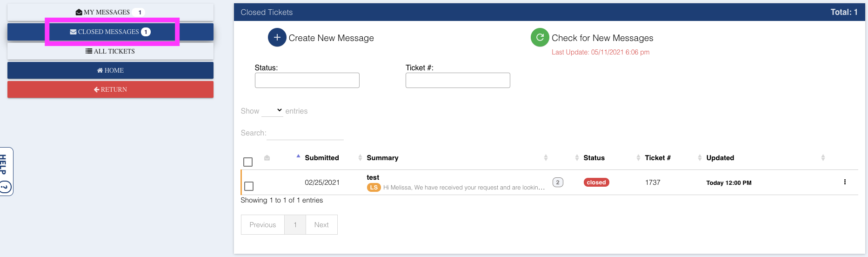Sort tickets by Updated column

[720, 158]
